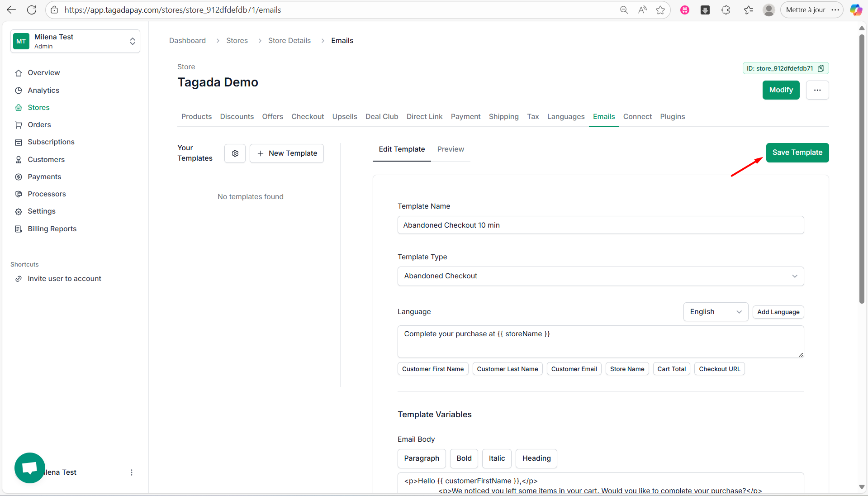Viewport: 868px width, 496px height.
Task: Insert the Checkout URL variable
Action: tap(719, 369)
